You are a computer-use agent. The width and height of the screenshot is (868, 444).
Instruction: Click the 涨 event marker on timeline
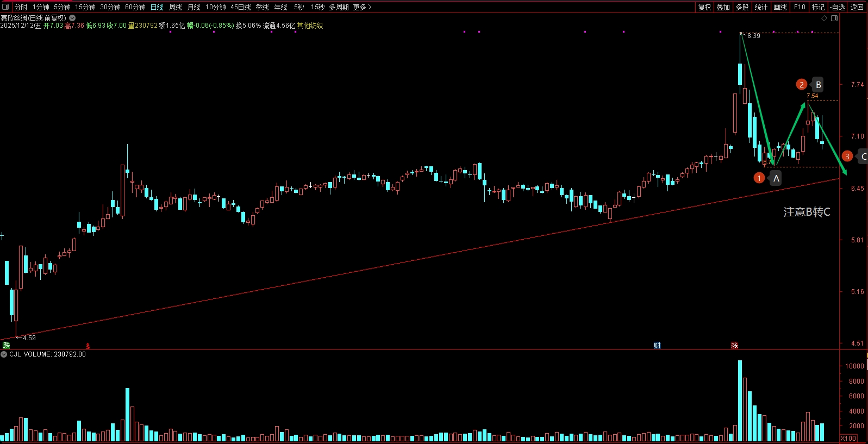coord(734,346)
